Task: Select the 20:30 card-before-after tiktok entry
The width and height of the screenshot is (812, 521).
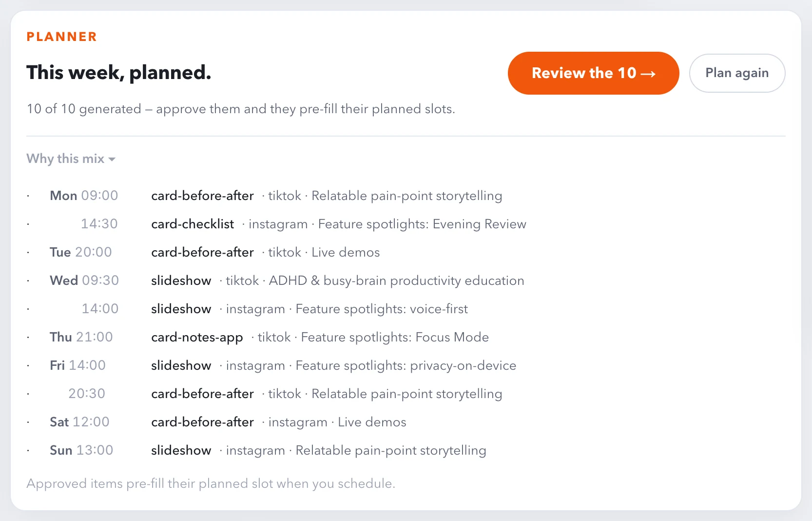Action: (x=276, y=394)
